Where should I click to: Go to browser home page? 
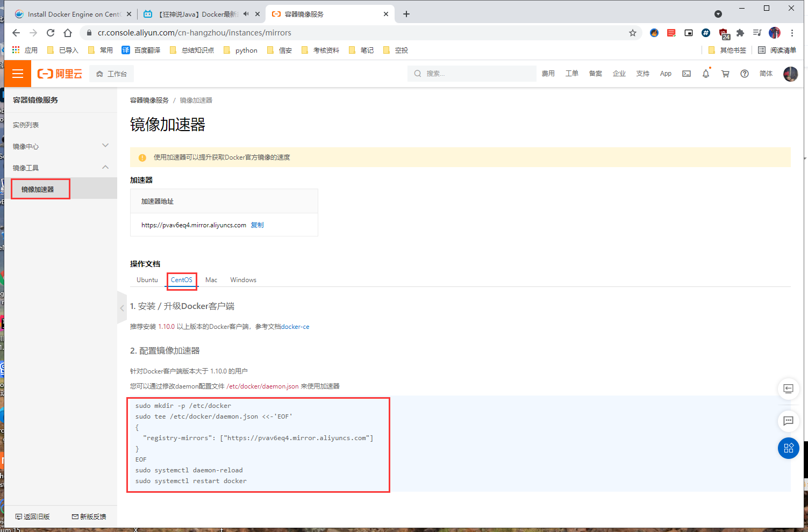coord(68,33)
